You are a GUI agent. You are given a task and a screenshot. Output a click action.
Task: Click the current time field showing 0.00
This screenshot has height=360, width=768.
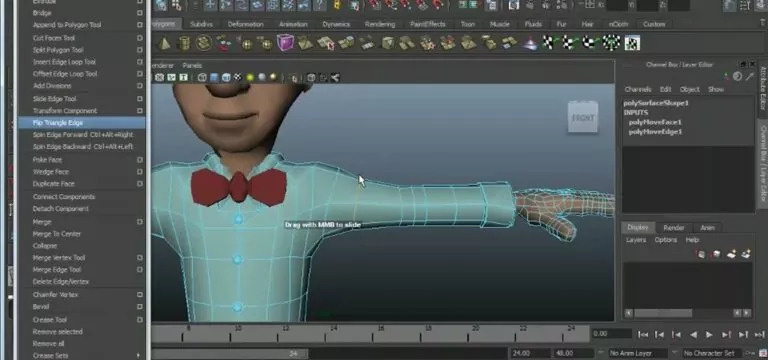point(611,334)
